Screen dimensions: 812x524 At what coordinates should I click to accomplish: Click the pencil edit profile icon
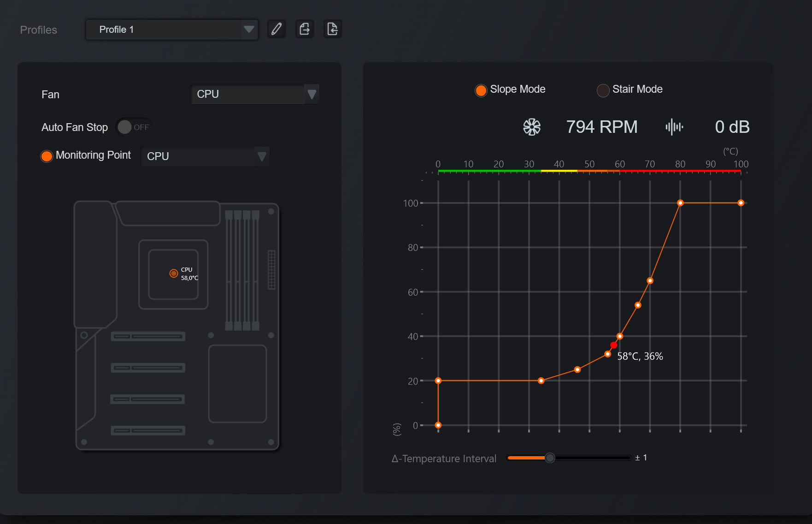[x=277, y=29]
